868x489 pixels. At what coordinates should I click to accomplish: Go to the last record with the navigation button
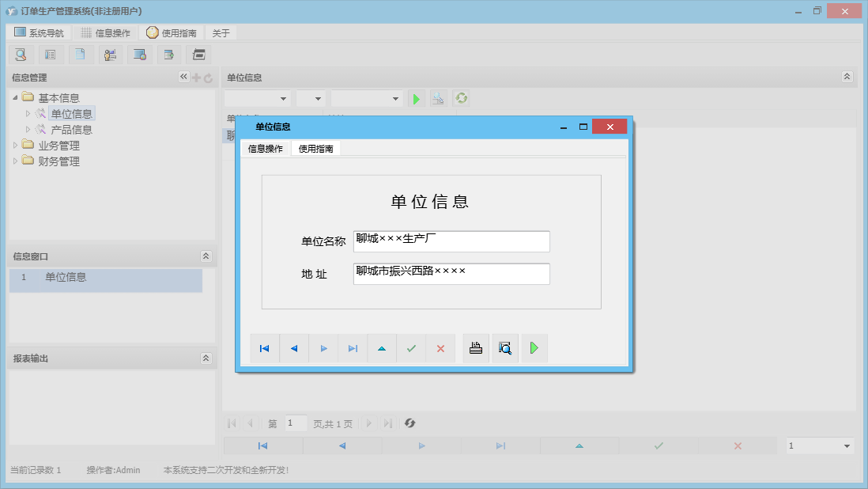click(353, 348)
